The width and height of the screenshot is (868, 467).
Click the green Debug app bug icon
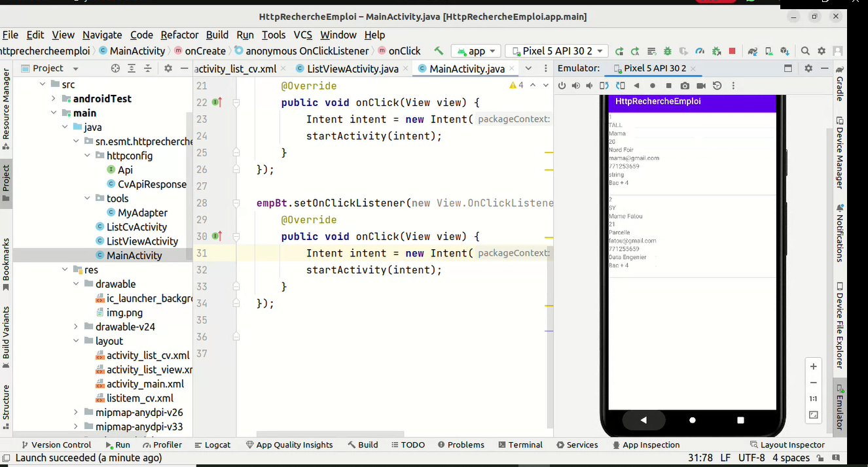[668, 51]
